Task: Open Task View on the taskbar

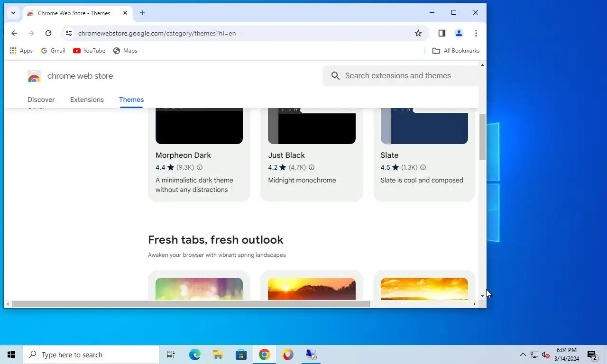Action: coord(171,355)
